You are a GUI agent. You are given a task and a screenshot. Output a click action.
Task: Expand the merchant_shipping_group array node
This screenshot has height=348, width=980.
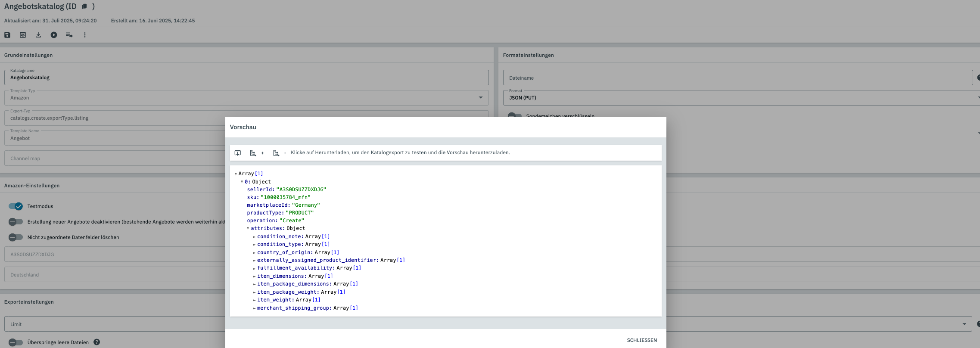(254, 308)
